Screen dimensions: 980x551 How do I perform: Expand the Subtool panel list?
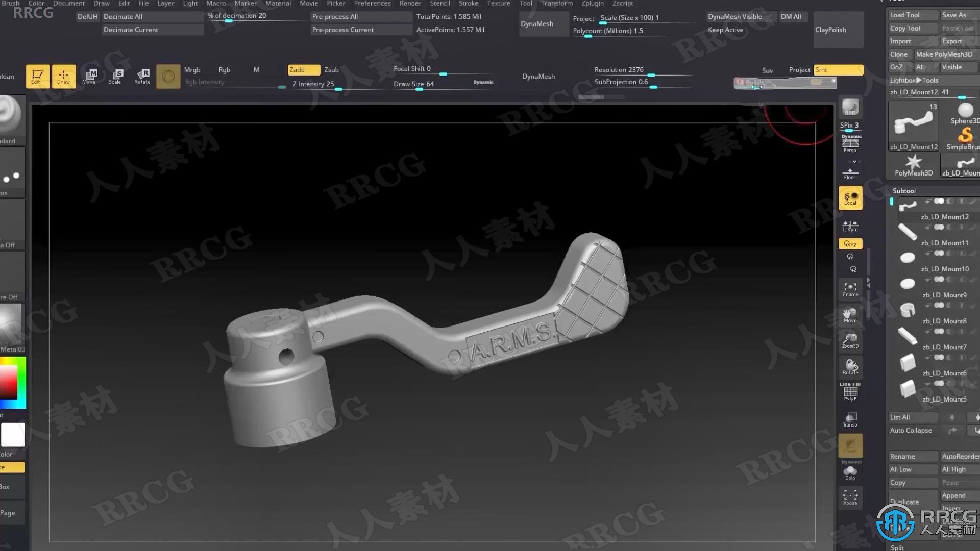click(x=912, y=416)
